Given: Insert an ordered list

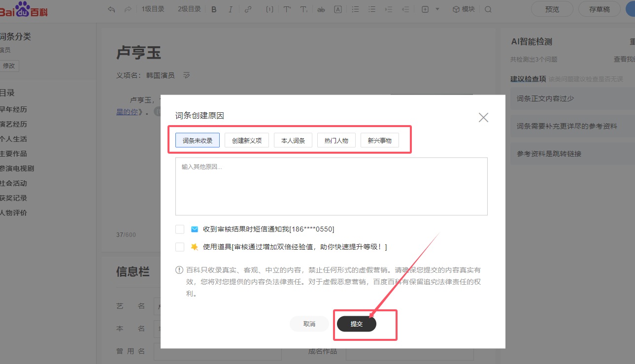Looking at the screenshot, I should 356,9.
